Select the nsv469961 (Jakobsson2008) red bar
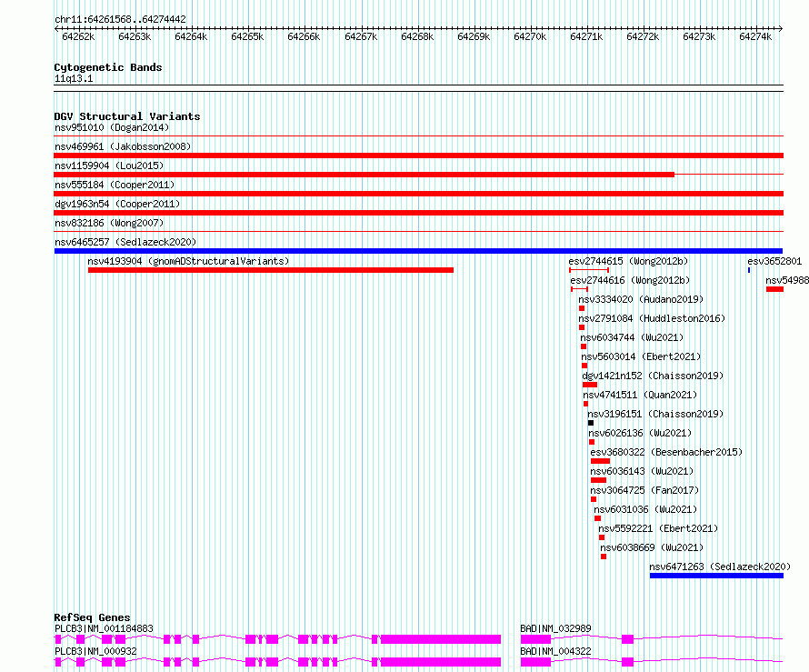 coord(418,155)
